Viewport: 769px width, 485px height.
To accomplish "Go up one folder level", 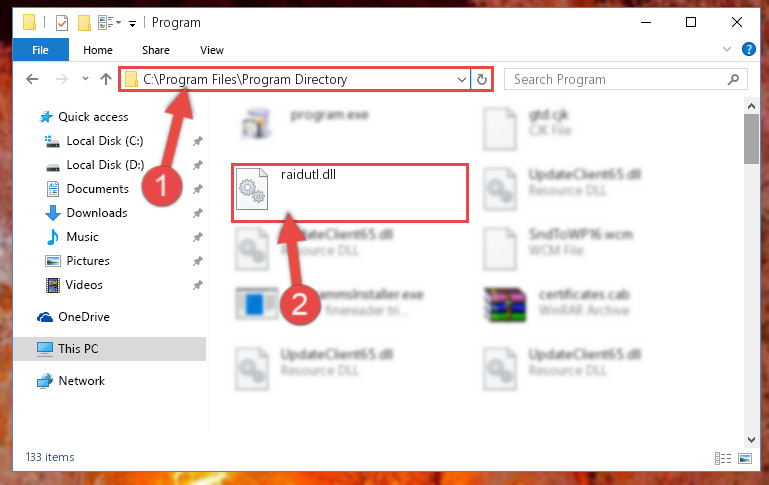I will 105,79.
